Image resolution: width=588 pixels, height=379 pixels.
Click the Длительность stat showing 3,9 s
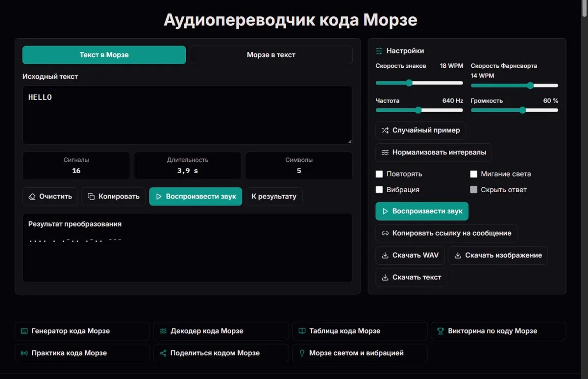[187, 166]
